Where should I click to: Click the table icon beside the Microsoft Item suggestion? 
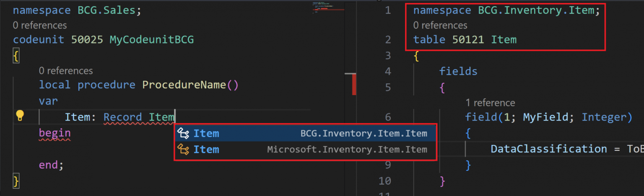pos(183,150)
